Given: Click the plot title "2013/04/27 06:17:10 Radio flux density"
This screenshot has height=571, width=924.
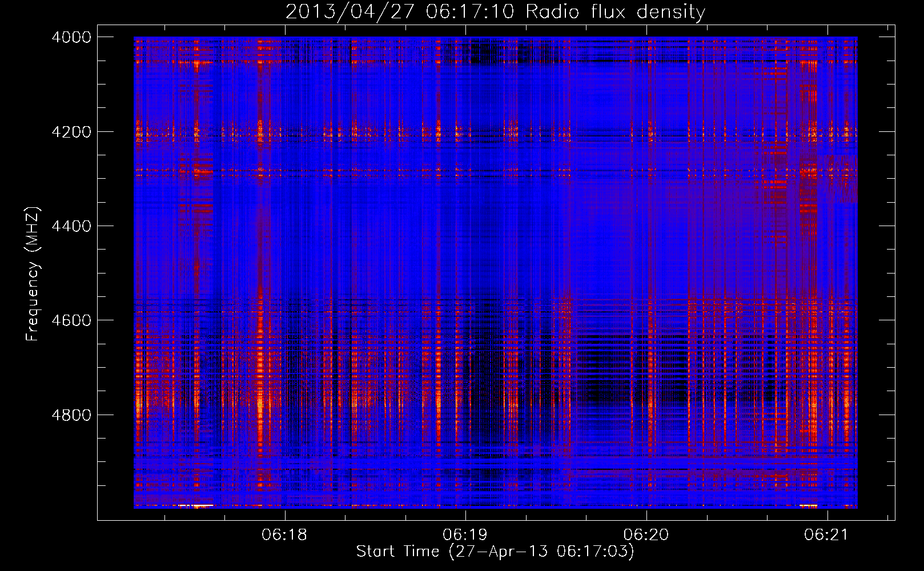Looking at the screenshot, I should [495, 11].
